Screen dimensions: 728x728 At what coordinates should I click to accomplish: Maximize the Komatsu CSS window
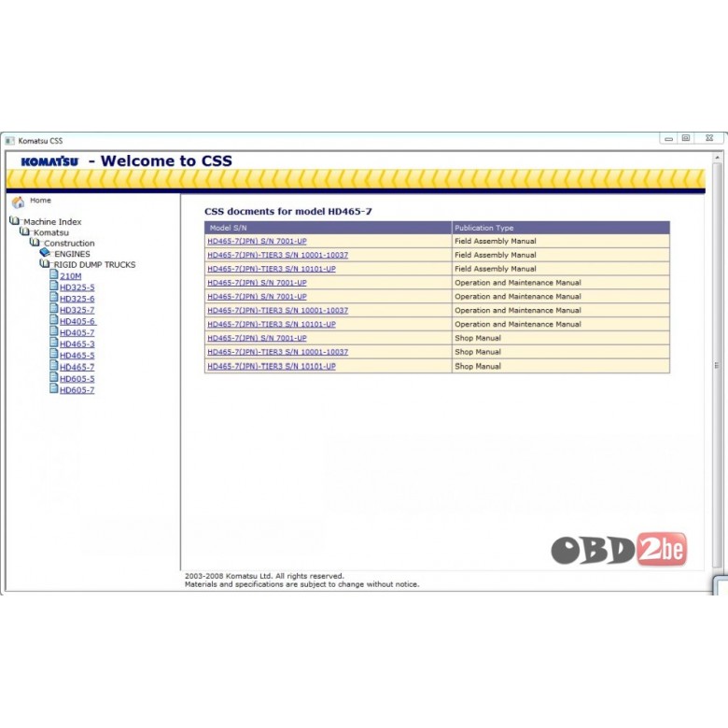pyautogui.click(x=686, y=138)
